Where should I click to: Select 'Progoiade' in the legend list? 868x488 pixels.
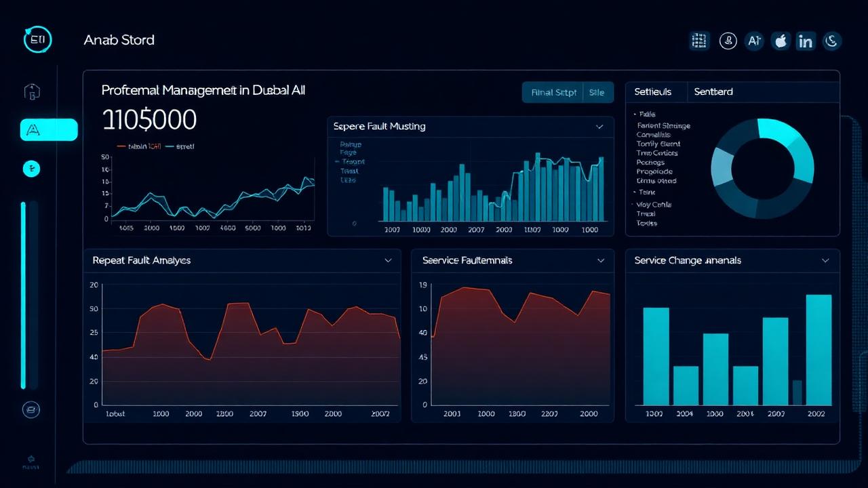(654, 172)
